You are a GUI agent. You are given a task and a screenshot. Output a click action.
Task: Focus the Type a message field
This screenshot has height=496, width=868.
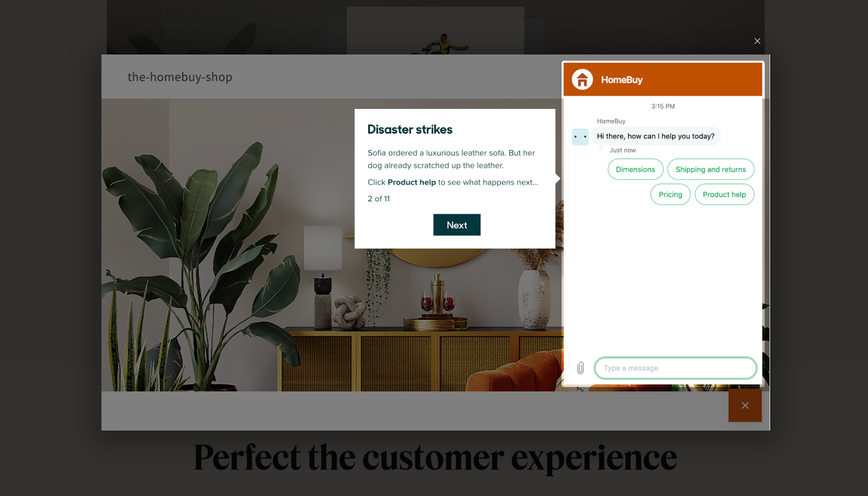pyautogui.click(x=675, y=368)
